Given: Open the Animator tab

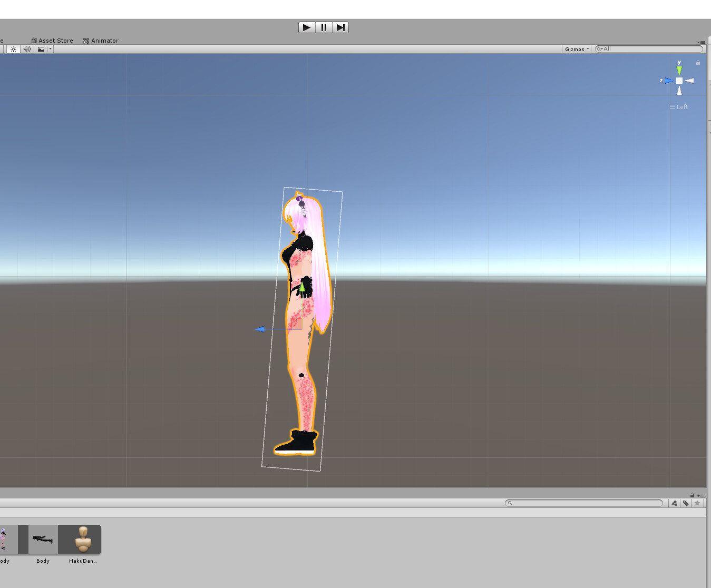Looking at the screenshot, I should click(101, 41).
